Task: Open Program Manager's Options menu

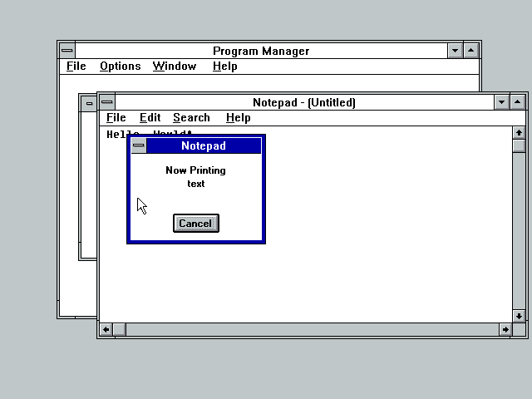Action: [120, 66]
